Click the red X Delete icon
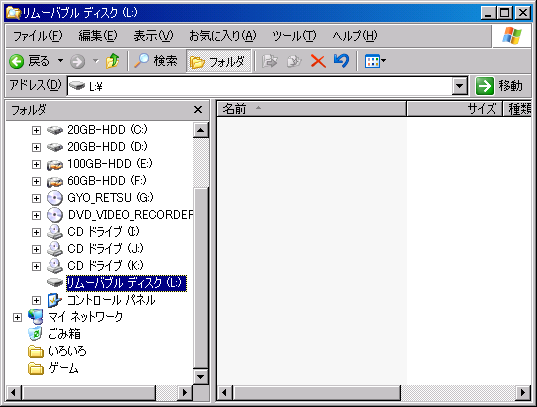This screenshot has width=537, height=407. click(x=318, y=61)
